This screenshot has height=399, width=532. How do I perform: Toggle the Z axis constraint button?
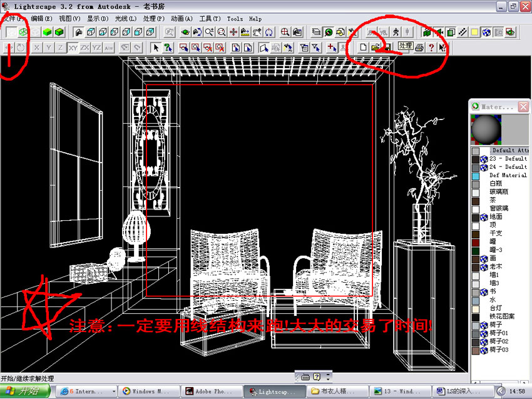(x=60, y=48)
